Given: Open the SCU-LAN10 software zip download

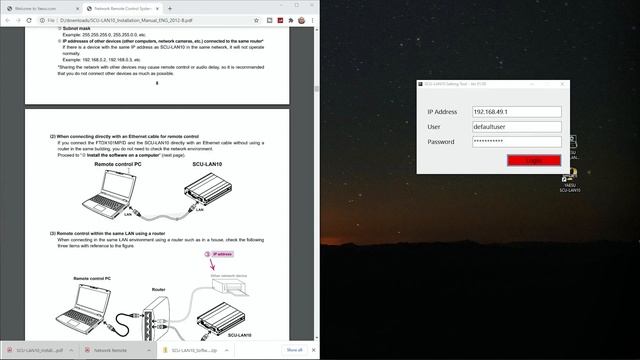Looking at the screenshot, I should (x=191, y=350).
